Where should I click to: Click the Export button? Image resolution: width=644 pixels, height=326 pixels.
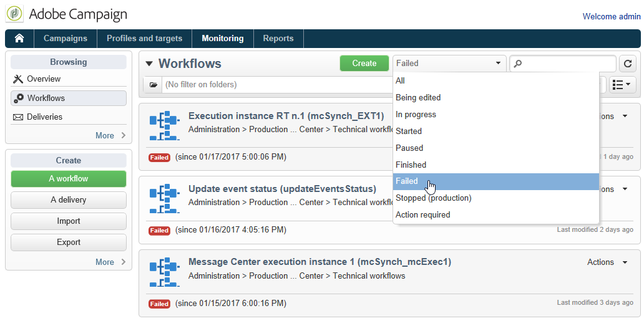tap(69, 242)
